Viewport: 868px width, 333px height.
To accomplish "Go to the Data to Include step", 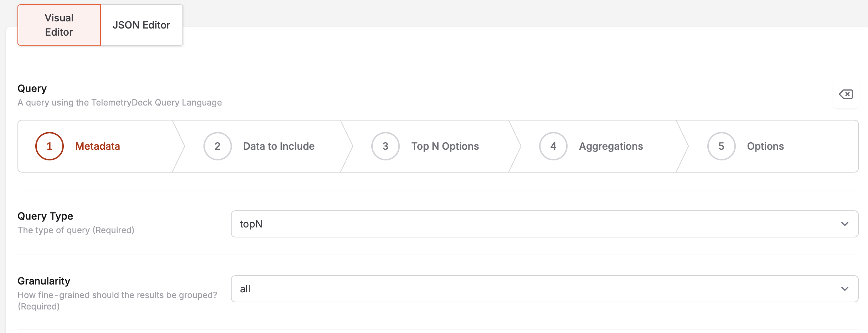I will [x=279, y=146].
